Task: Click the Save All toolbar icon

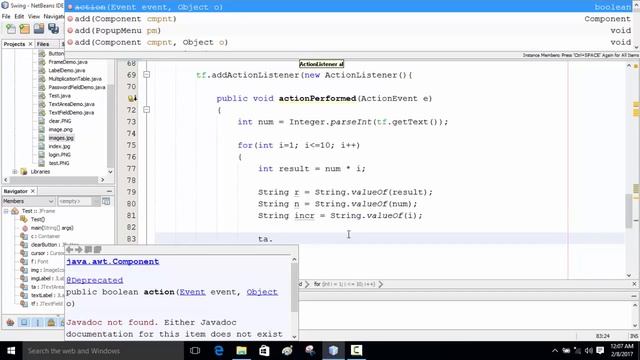Action: [x=53, y=29]
